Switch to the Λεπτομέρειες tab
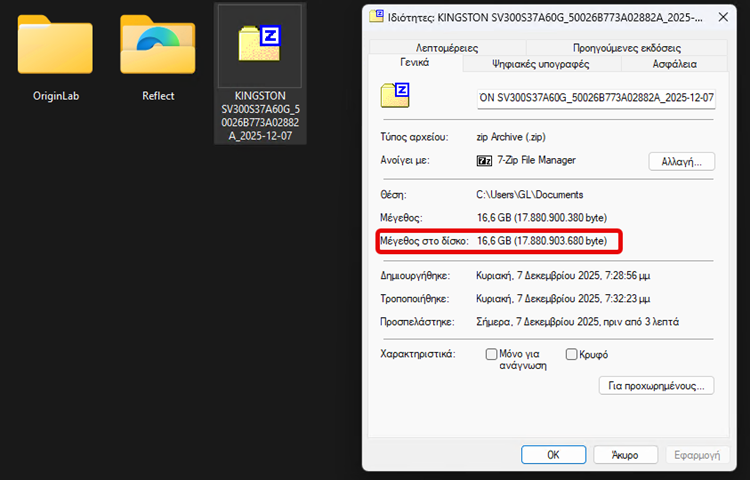The image size is (750, 480). coord(447,47)
